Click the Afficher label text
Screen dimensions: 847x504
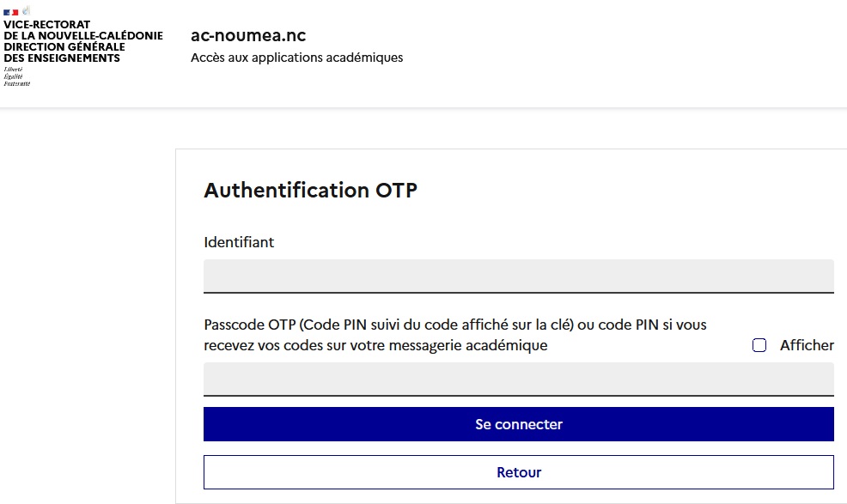807,345
